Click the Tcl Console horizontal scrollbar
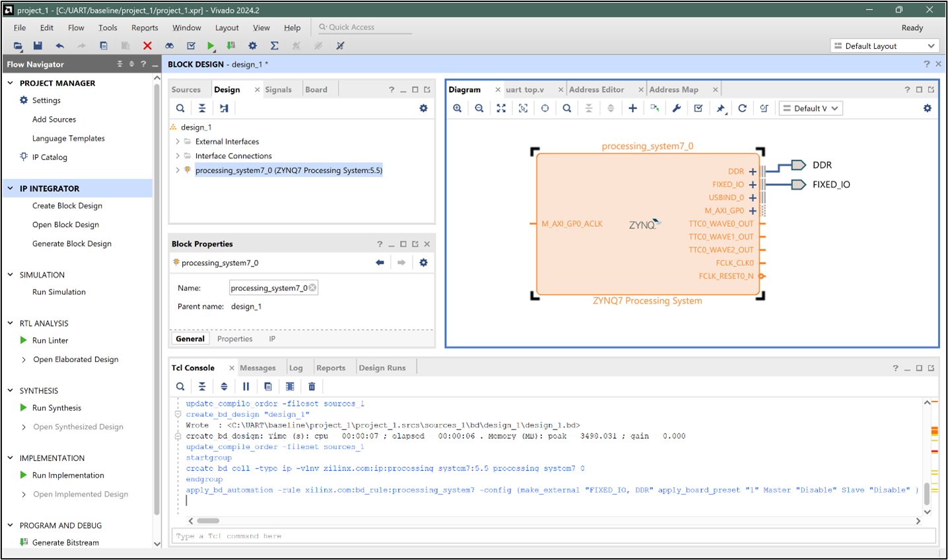Viewport: 948px width, 560px height. (208, 521)
